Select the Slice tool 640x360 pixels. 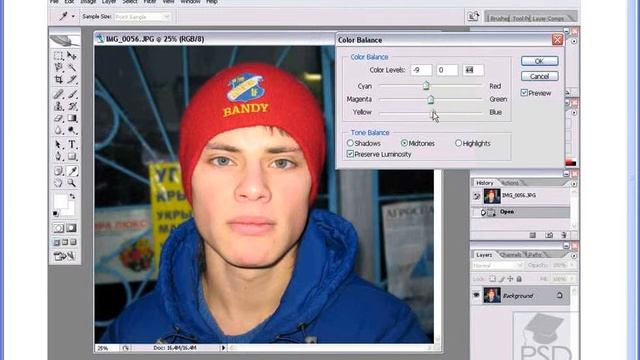[72, 80]
